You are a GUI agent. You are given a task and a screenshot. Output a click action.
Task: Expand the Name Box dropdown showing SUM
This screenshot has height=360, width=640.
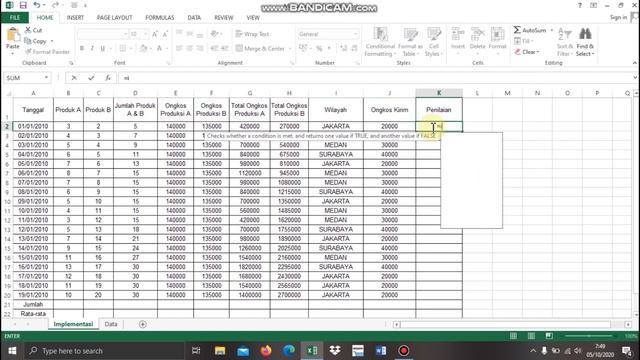pos(46,78)
